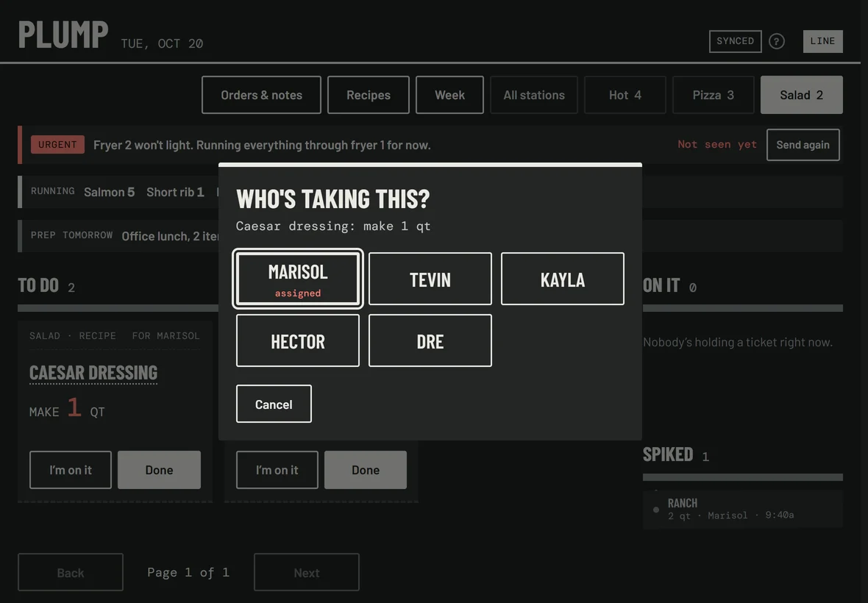Choose Kayla for this ticket
This screenshot has height=603, width=868.
coord(563,279)
